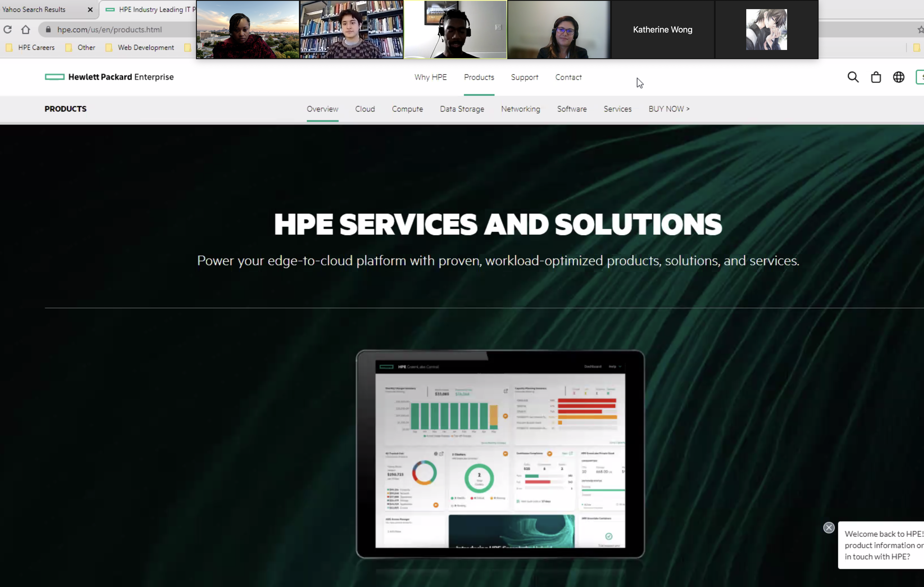Open the HPE site search magnifier
The height and width of the screenshot is (587, 924).
click(x=853, y=77)
